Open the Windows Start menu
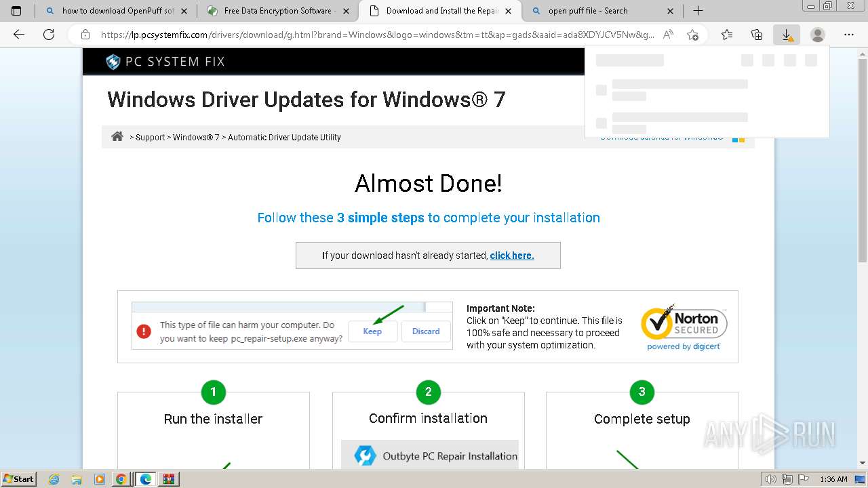 (19, 479)
